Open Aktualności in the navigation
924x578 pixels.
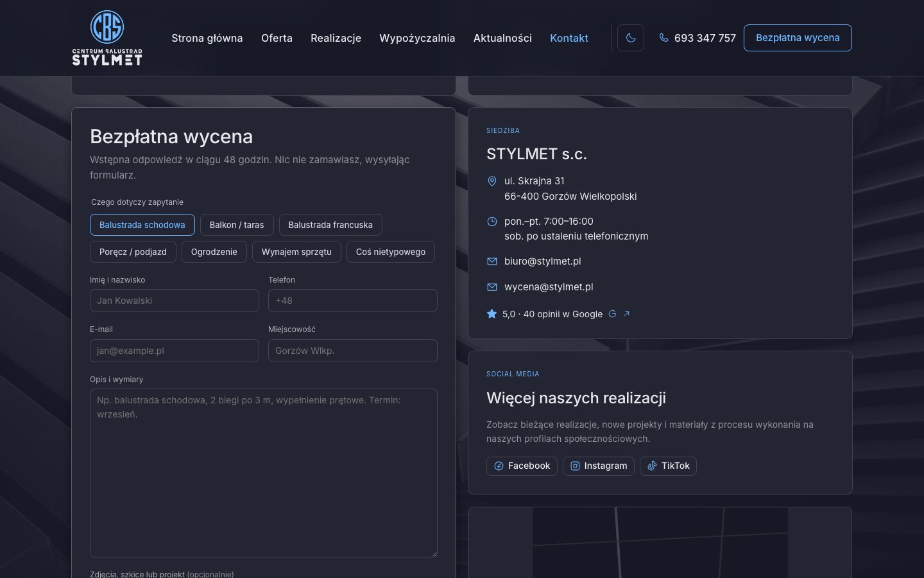click(x=502, y=38)
